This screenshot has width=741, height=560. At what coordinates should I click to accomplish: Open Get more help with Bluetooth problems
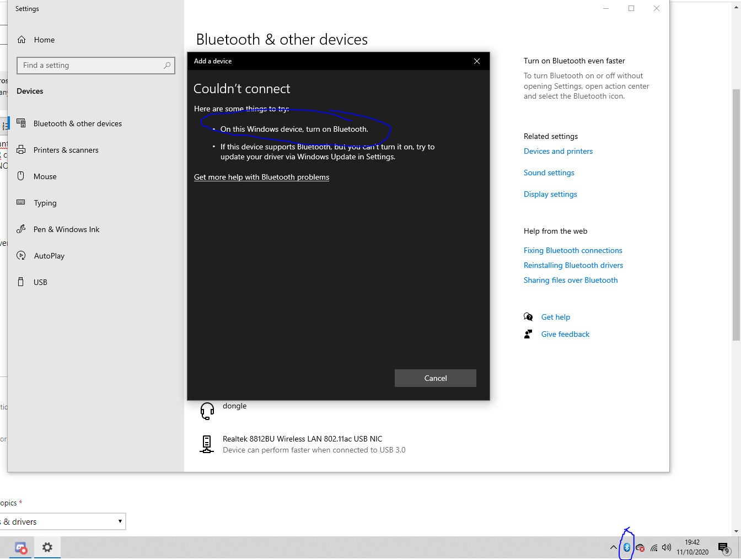[261, 177]
